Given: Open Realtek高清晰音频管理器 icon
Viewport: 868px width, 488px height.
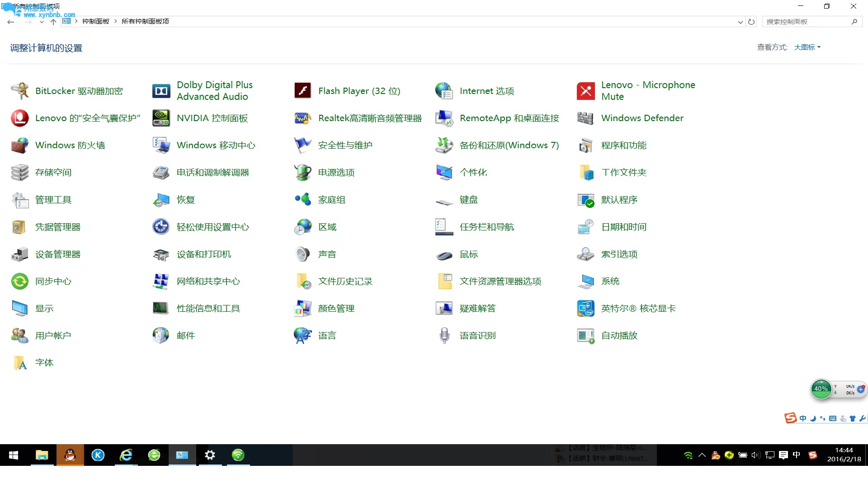Looking at the screenshot, I should pos(303,118).
